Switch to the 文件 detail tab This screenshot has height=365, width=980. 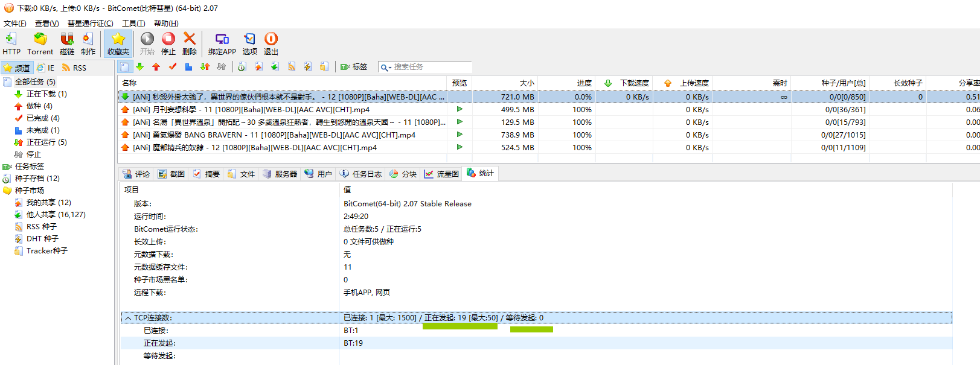(x=241, y=174)
